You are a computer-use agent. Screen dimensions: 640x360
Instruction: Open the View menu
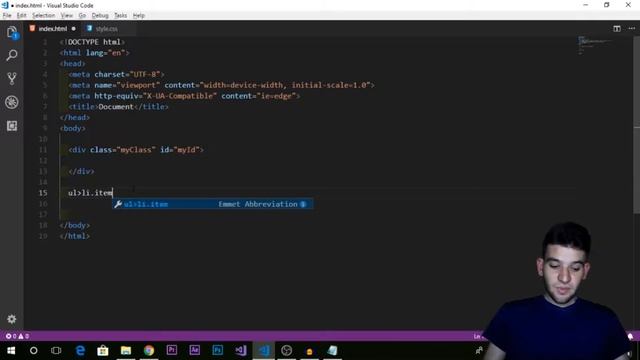pos(67,16)
